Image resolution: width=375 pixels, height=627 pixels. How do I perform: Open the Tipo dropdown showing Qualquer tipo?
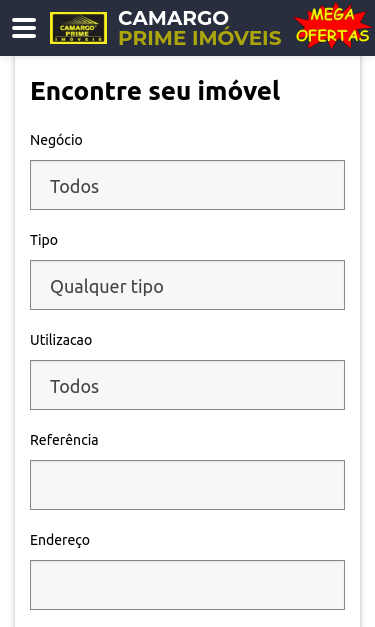(x=188, y=285)
